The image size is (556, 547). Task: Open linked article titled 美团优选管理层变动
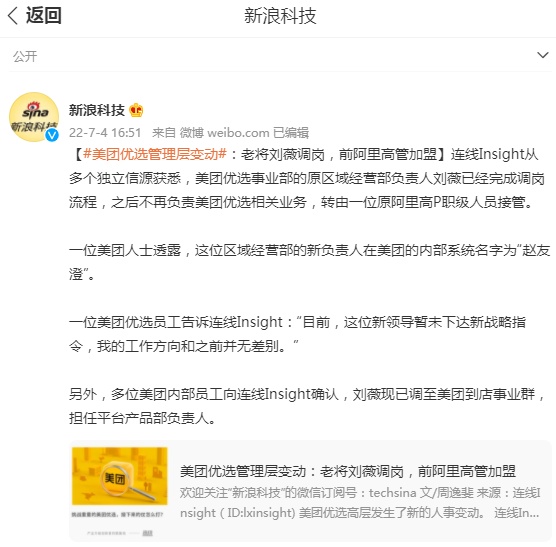(x=348, y=471)
